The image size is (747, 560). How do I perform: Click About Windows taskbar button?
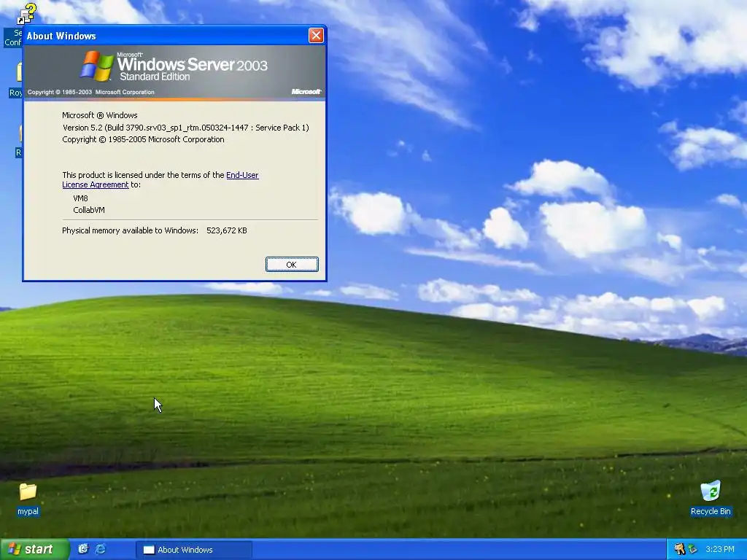(194, 550)
